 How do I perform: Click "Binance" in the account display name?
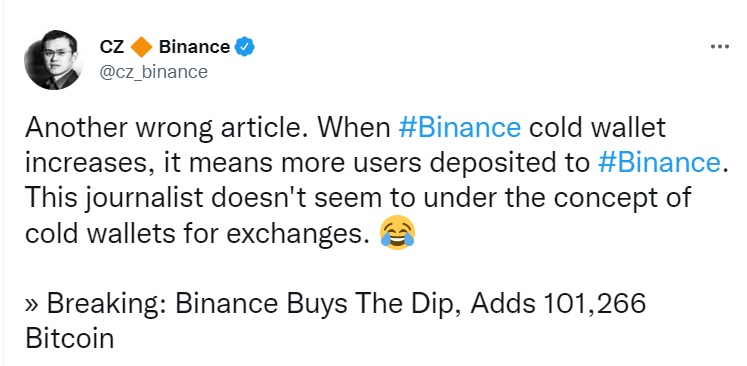(194, 47)
